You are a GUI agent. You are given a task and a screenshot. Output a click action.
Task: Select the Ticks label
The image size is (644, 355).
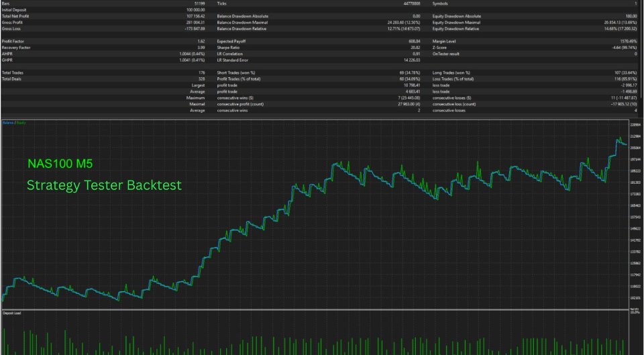221,3
